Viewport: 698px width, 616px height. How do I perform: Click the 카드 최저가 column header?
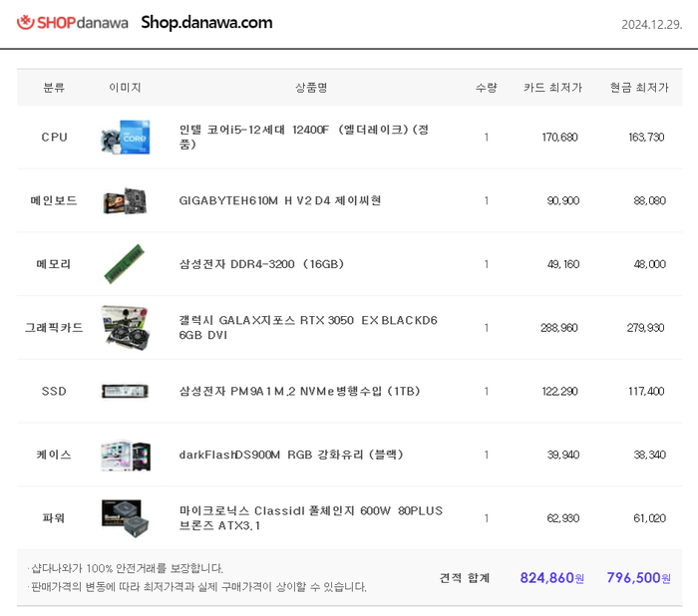(552, 88)
